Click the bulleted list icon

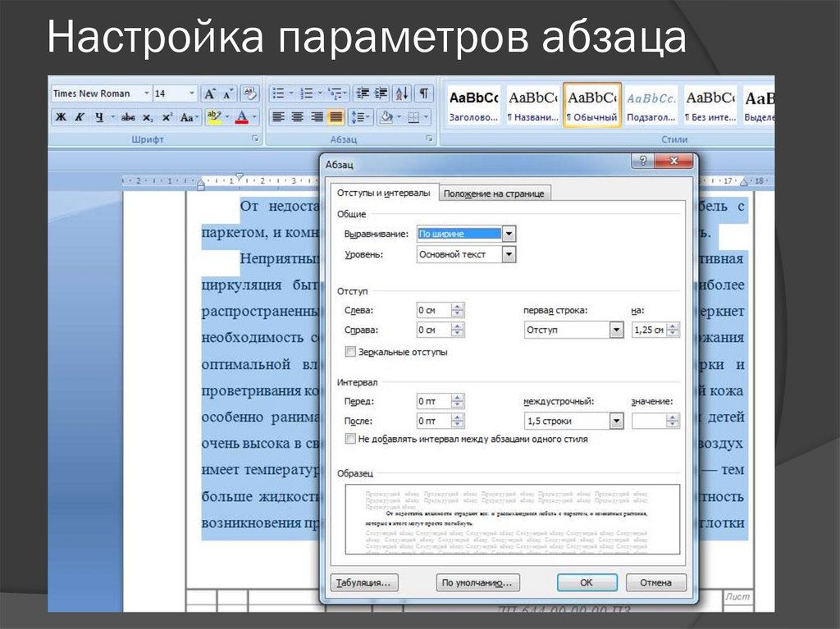(278, 93)
